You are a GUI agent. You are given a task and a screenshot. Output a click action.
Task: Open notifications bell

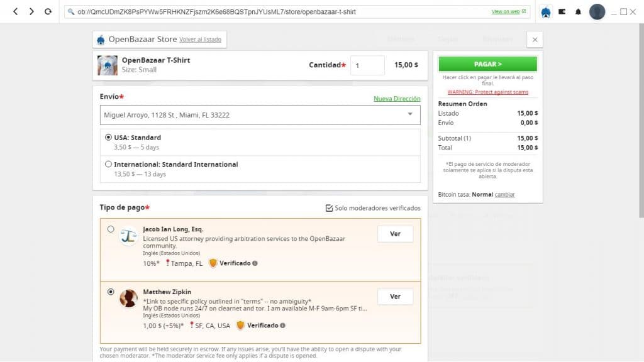click(578, 11)
